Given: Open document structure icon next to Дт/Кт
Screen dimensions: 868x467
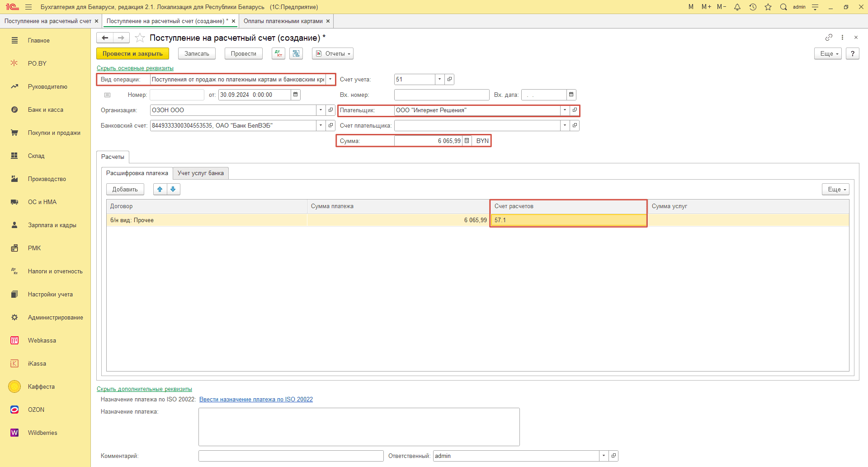Looking at the screenshot, I should coord(296,53).
